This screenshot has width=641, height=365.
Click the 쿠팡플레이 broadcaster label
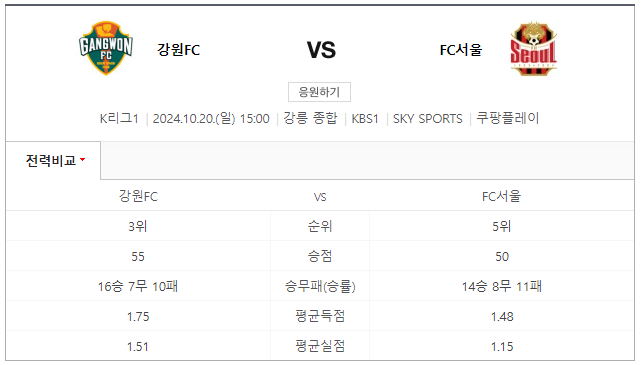[x=508, y=118]
